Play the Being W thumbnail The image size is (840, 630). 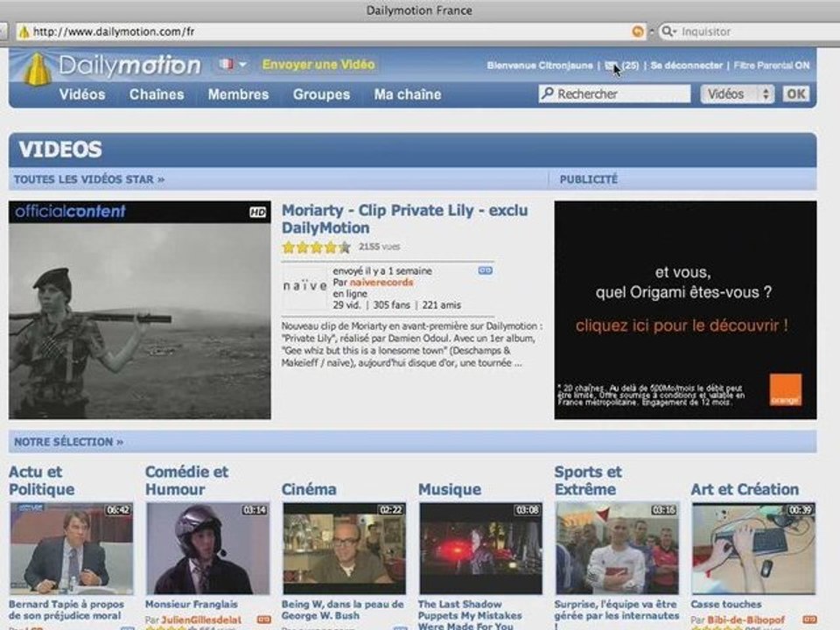click(344, 548)
